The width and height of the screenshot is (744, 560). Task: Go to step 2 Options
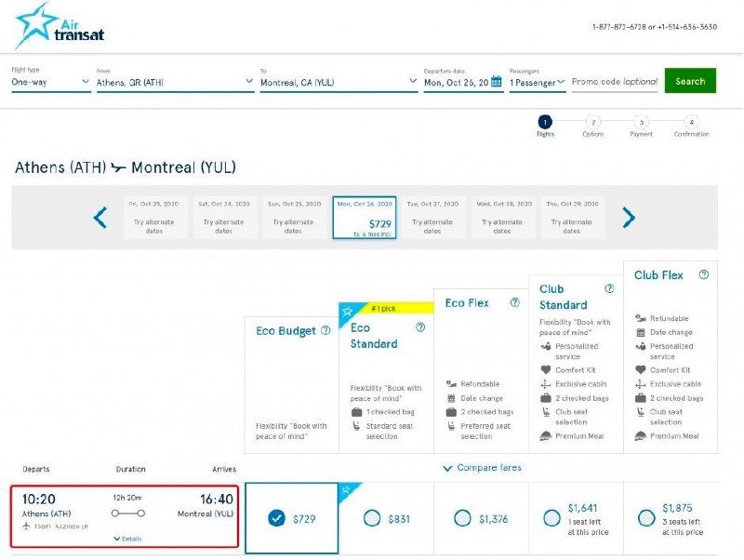[x=593, y=123]
